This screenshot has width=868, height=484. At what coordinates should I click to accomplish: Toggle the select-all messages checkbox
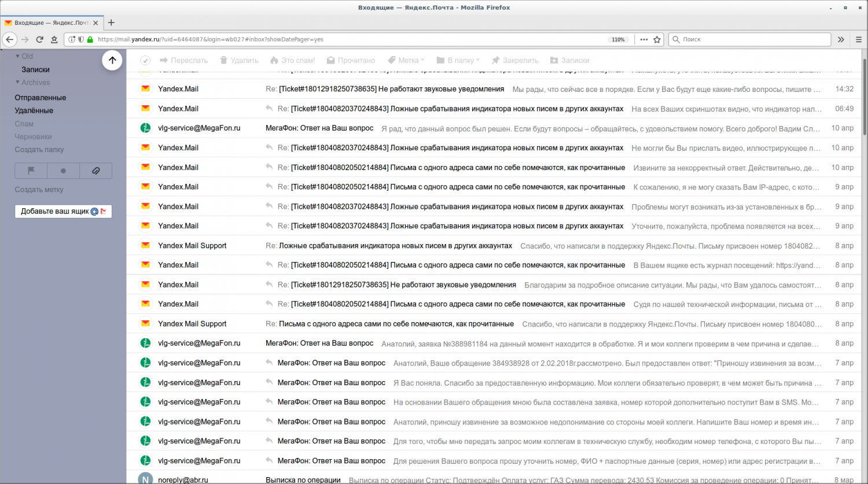(x=145, y=60)
